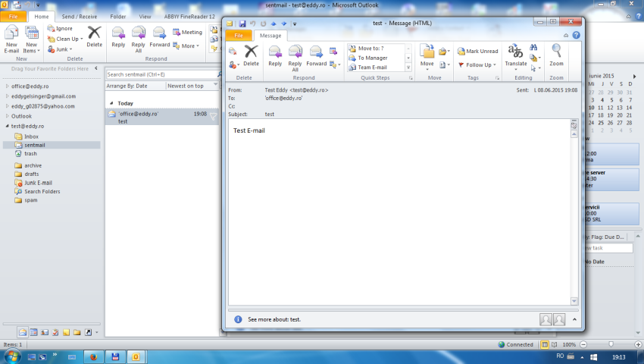Switch to Send / Receive tab
The image size is (644, 364).
click(x=80, y=17)
